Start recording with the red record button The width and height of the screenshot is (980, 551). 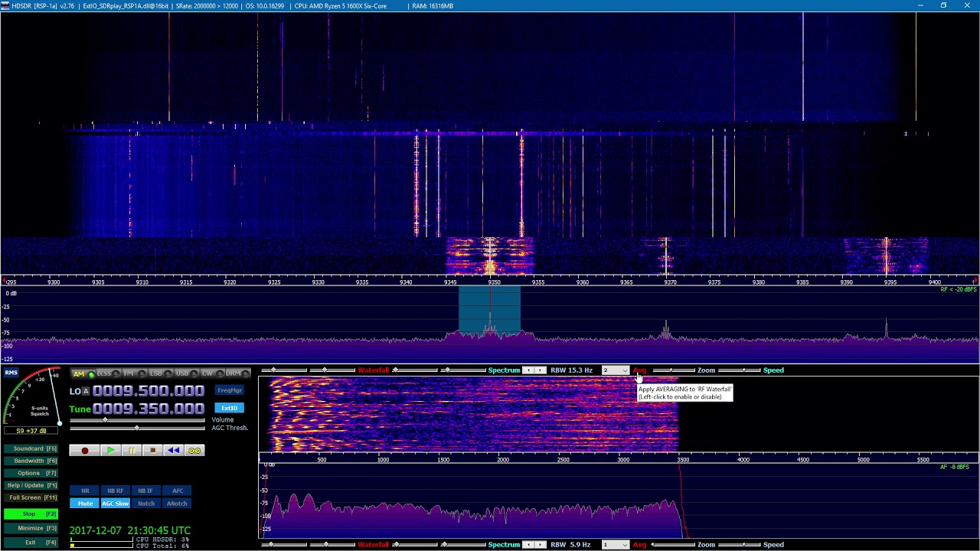84,451
